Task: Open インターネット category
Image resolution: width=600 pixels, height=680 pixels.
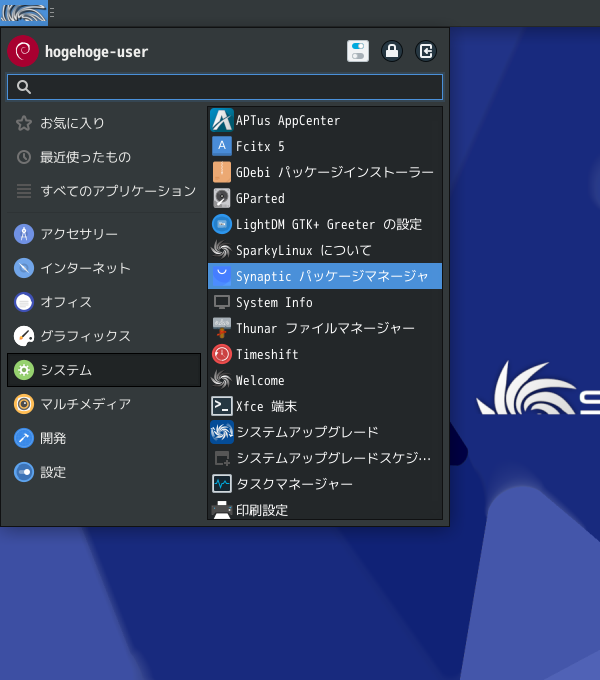Action: click(104, 268)
